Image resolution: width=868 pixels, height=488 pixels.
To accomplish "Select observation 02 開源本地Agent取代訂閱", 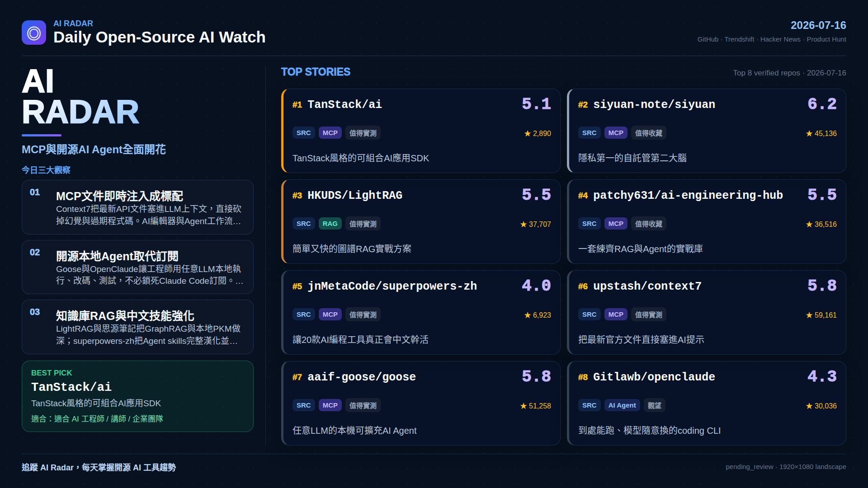I will (137, 267).
